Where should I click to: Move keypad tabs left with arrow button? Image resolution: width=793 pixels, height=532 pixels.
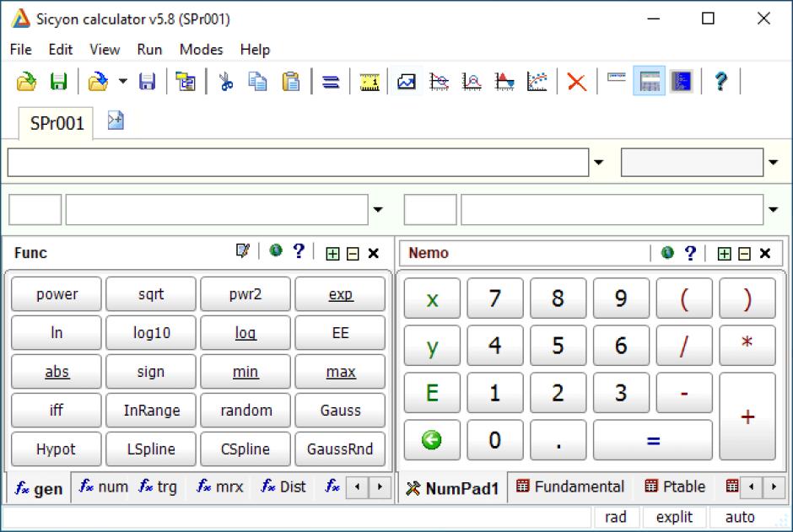[752, 487]
